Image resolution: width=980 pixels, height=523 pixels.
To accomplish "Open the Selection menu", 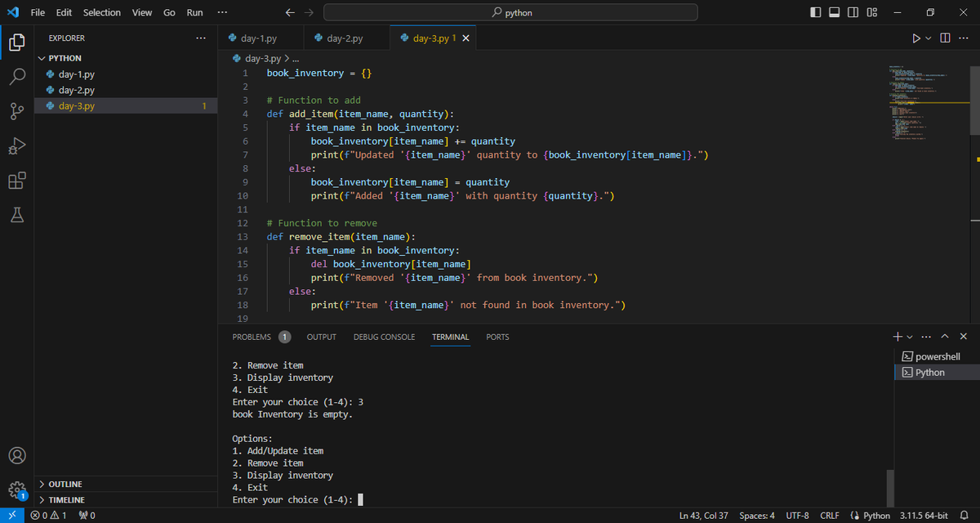I will (102, 12).
